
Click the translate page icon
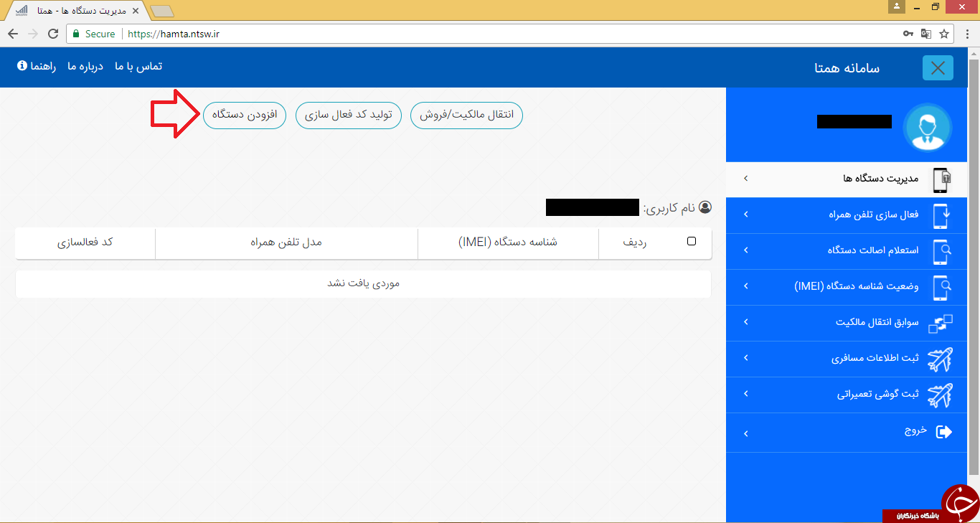click(x=926, y=34)
